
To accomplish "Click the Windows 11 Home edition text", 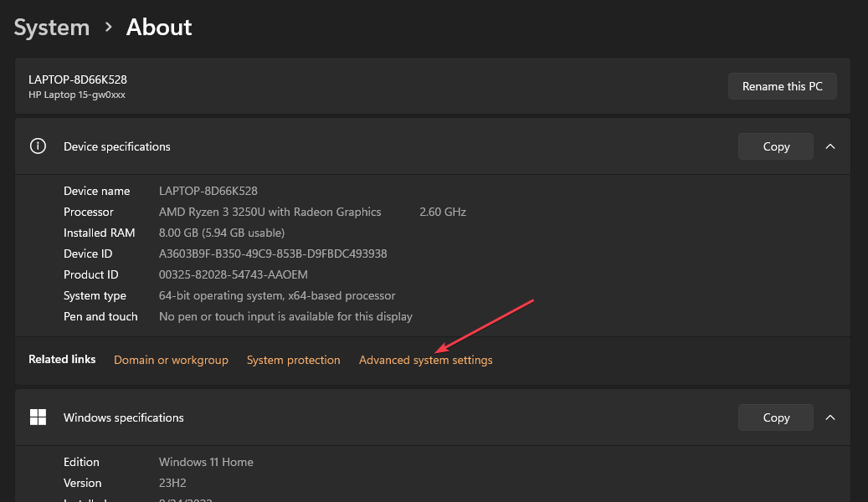I will 206,462.
